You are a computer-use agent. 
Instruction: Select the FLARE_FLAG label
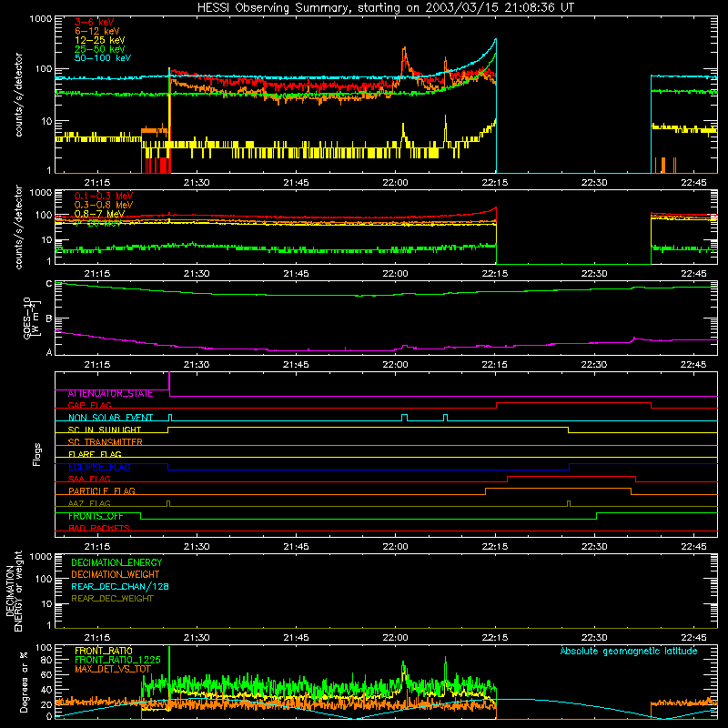tap(95, 454)
